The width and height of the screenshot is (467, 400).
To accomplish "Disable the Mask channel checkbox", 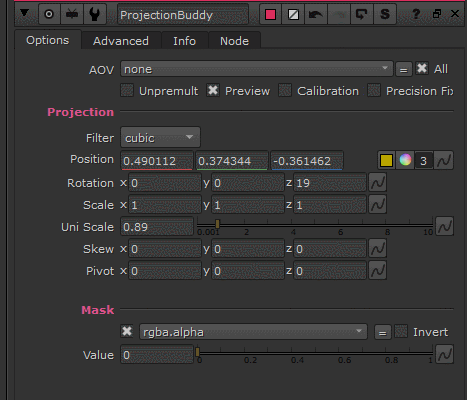I will [x=127, y=331].
